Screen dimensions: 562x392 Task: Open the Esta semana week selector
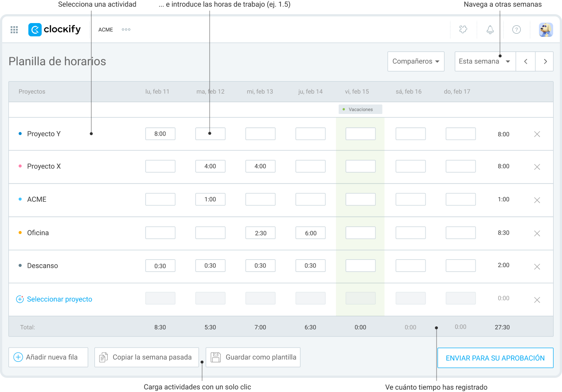tap(485, 62)
